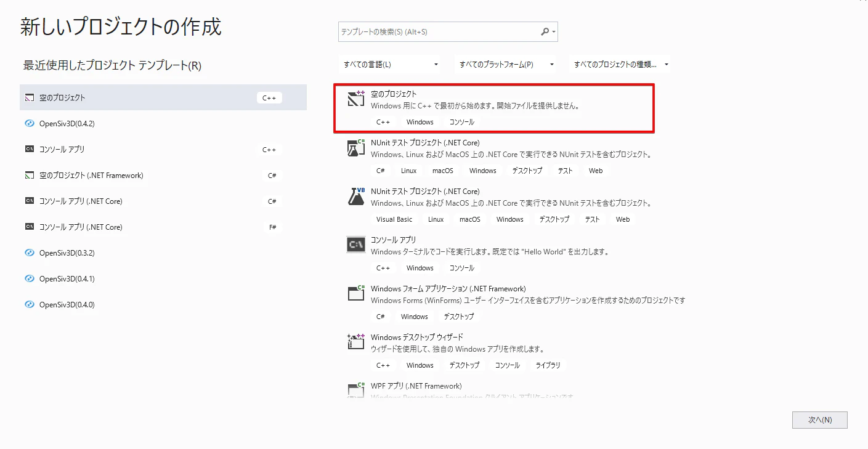Click the C# NUnit test project flask icon
This screenshot has width=868, height=449.
(x=356, y=148)
